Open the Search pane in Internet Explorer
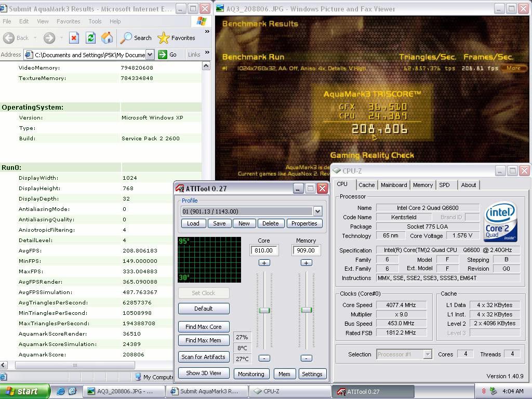This screenshot has height=399, width=532. (136, 37)
